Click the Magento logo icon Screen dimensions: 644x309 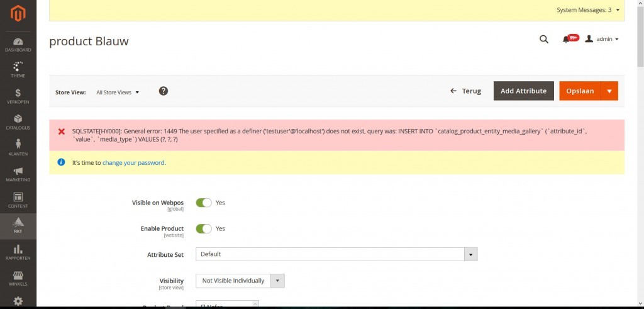click(18, 13)
